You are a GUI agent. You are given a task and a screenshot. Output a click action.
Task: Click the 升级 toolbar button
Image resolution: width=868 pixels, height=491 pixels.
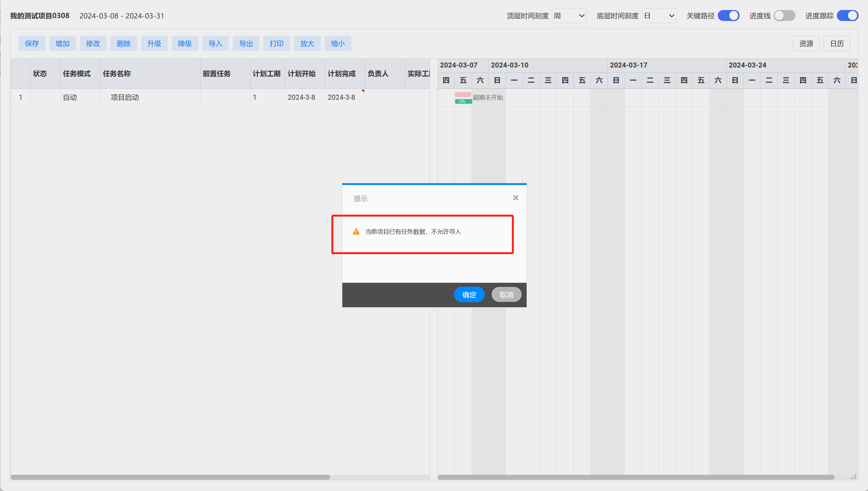click(154, 43)
